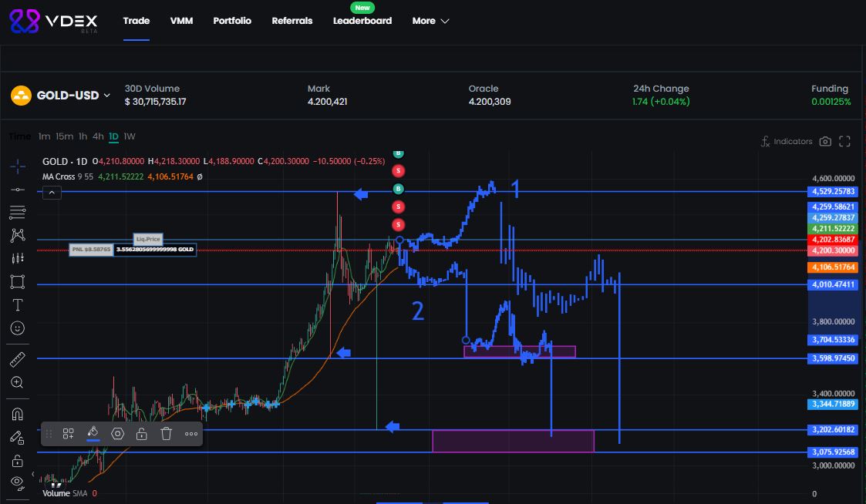Switch to the 15m timeframe

(x=64, y=136)
